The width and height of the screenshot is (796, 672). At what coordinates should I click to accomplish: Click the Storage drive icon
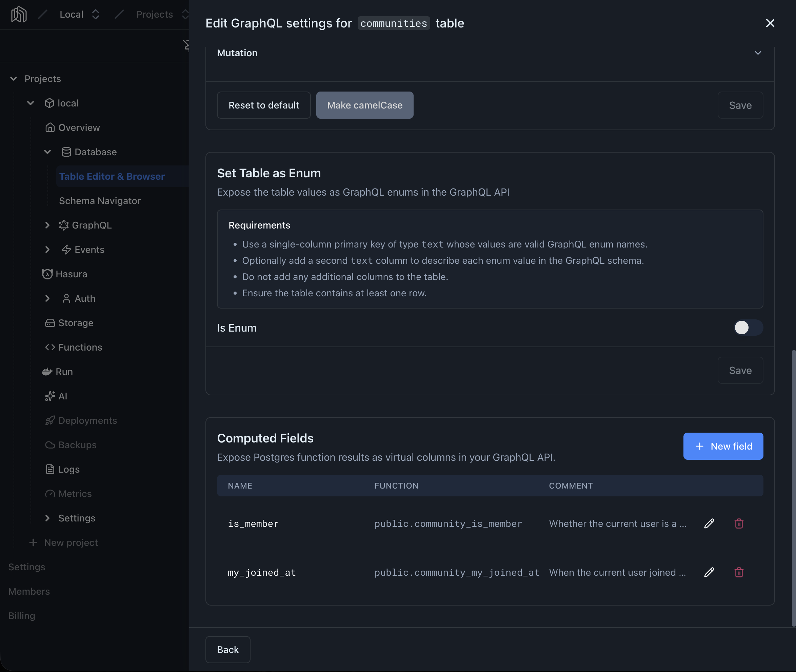pyautogui.click(x=50, y=323)
